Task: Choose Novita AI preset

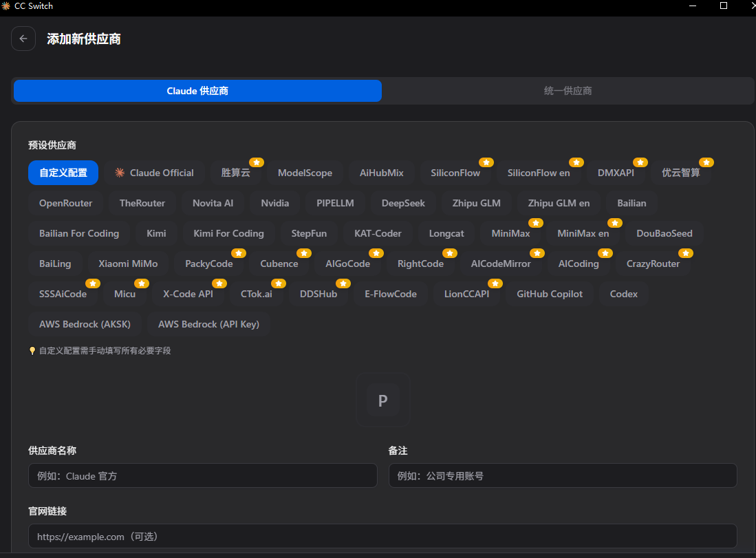Action: pos(213,203)
